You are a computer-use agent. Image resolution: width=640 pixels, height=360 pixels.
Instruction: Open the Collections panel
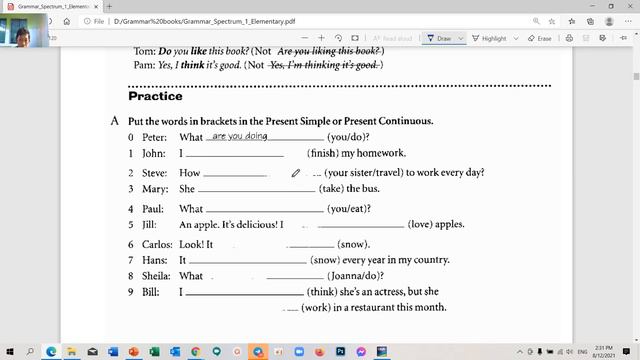[x=590, y=21]
